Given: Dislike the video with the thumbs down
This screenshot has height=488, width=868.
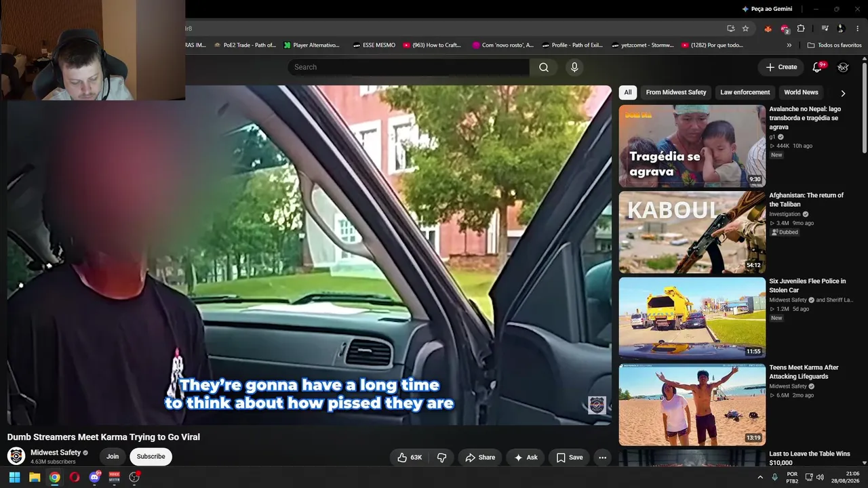Looking at the screenshot, I should coord(441,457).
